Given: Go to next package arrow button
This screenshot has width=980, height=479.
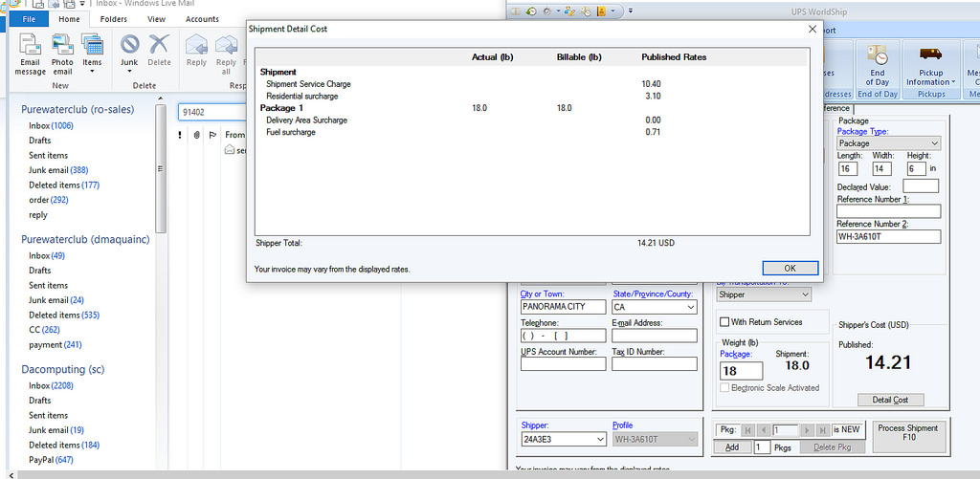Looking at the screenshot, I should coord(808,429).
